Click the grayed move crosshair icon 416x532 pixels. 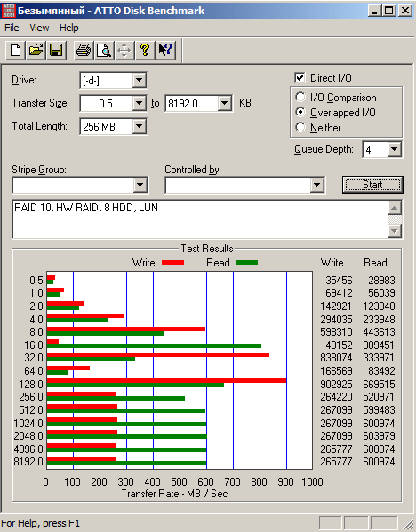[124, 51]
